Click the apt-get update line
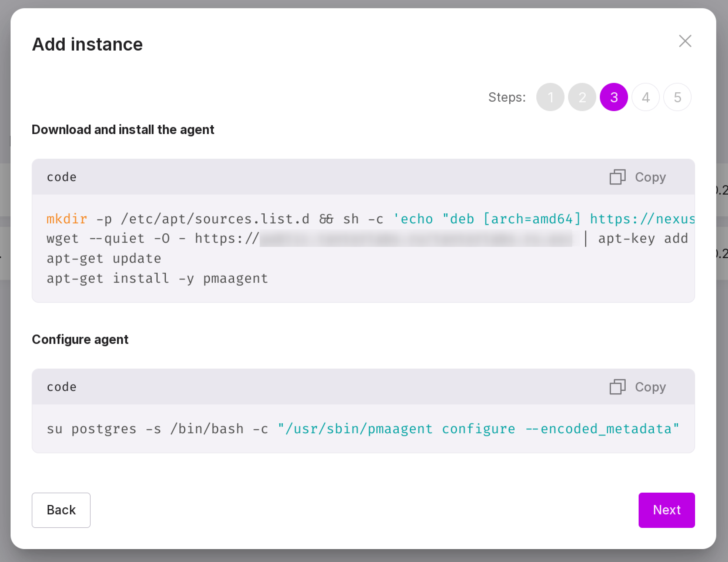This screenshot has height=562, width=728. pos(104,258)
